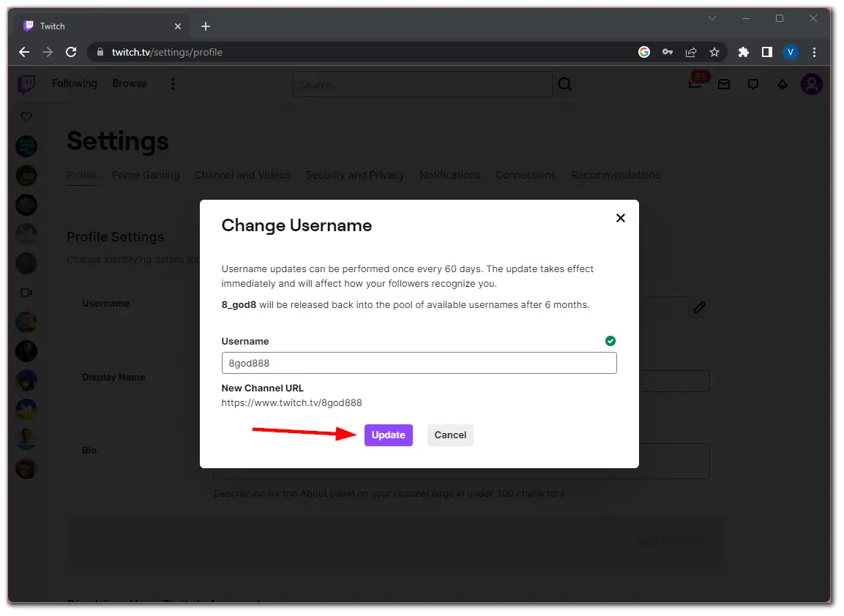Open Chrome three-dot menu

(814, 52)
